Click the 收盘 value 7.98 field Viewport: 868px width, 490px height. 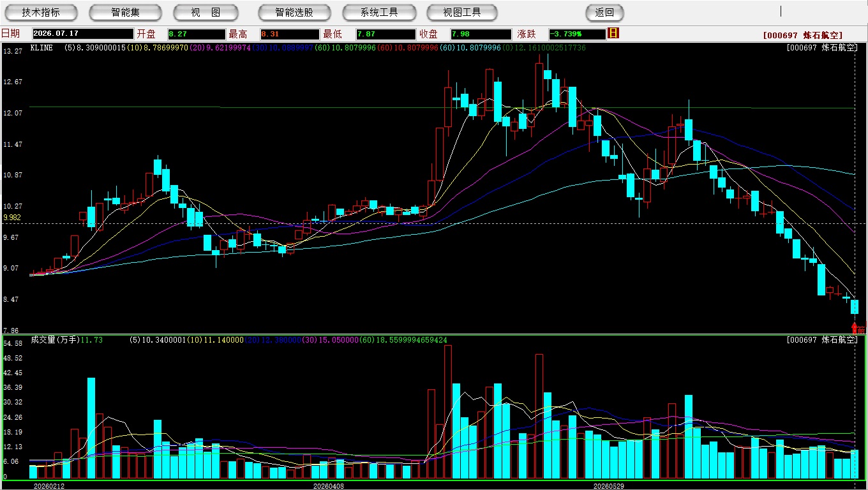pos(481,34)
